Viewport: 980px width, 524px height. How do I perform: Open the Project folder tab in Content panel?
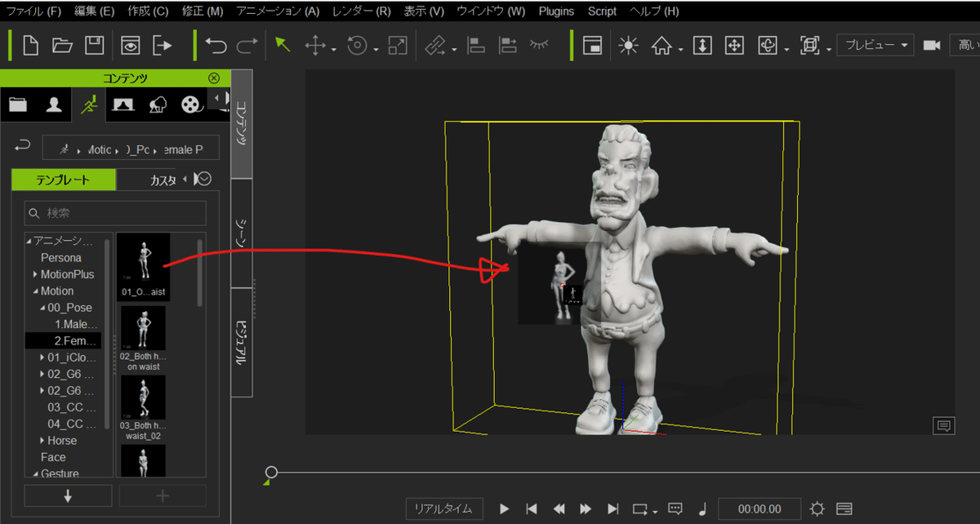tap(18, 104)
